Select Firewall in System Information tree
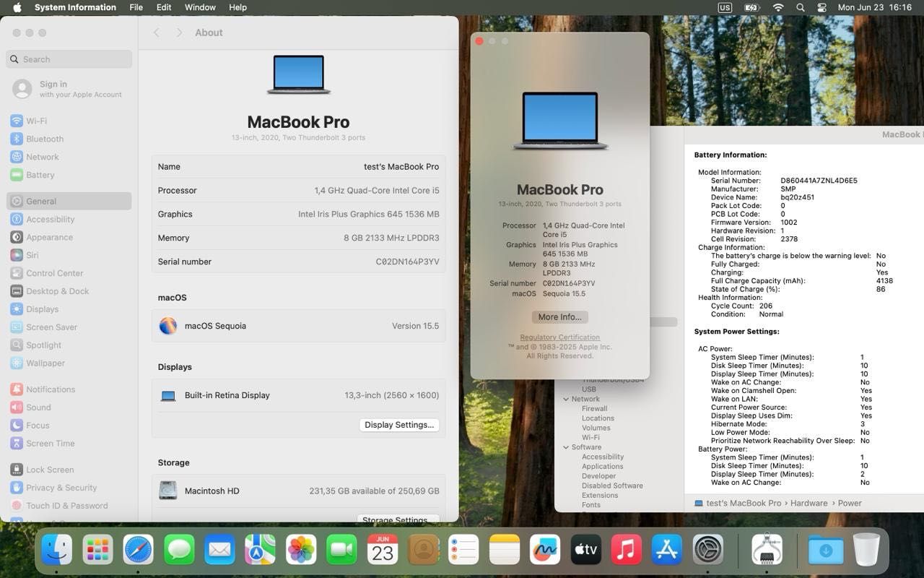The height and width of the screenshot is (578, 924). point(594,408)
